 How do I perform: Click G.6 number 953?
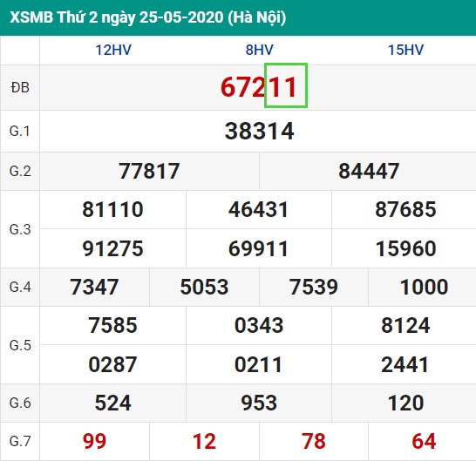coord(259,403)
